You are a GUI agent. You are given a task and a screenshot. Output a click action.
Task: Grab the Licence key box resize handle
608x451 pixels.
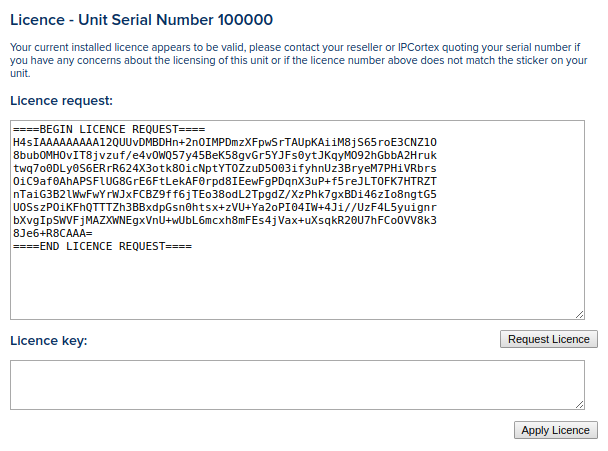pyautogui.click(x=580, y=405)
